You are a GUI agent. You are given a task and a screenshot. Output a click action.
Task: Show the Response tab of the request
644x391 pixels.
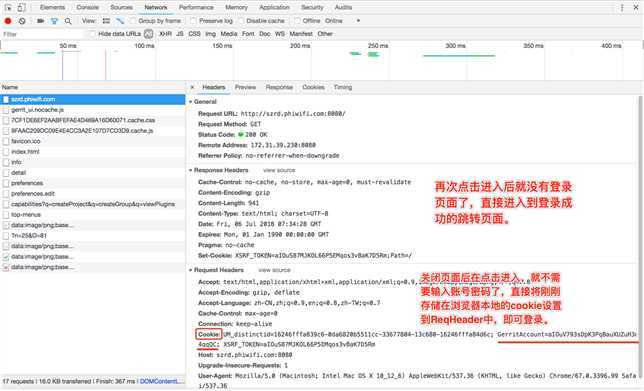coord(279,87)
